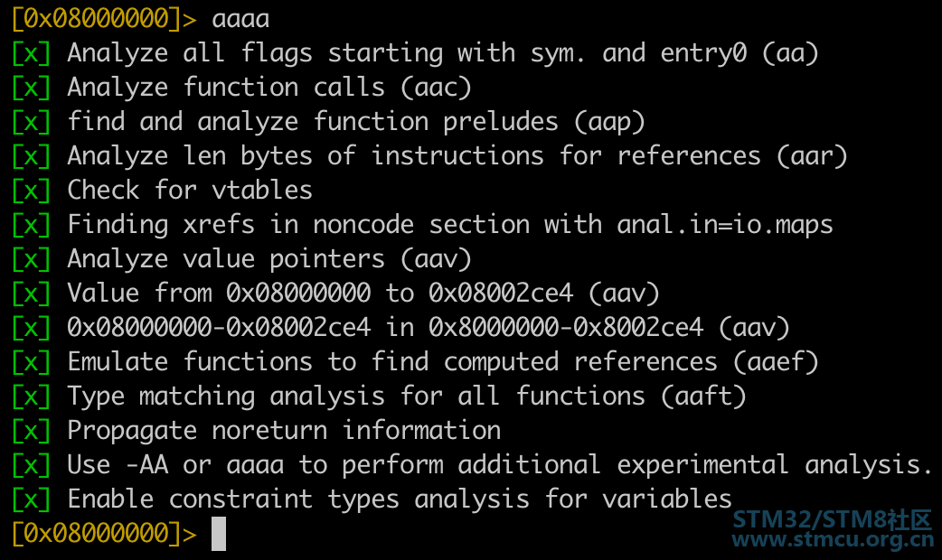
Task: Click the 'Analyze value pointers (aav)' line
Action: [269, 258]
